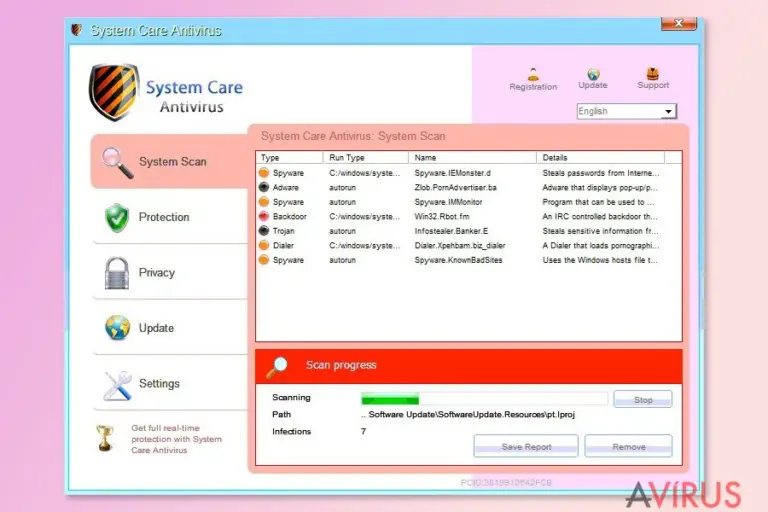
Task: Click the Settings tools icon
Action: pos(118,385)
